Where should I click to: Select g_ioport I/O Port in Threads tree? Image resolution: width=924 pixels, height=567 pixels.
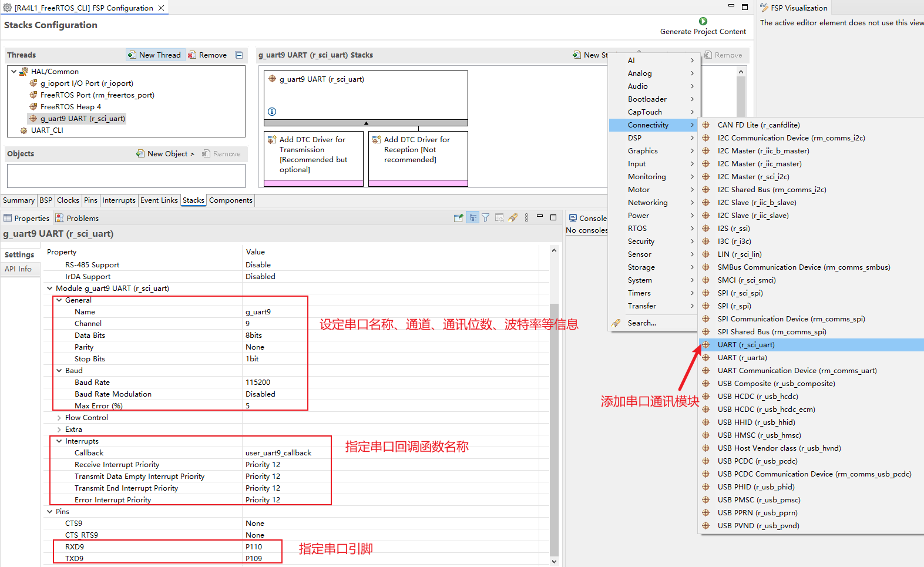pos(87,83)
